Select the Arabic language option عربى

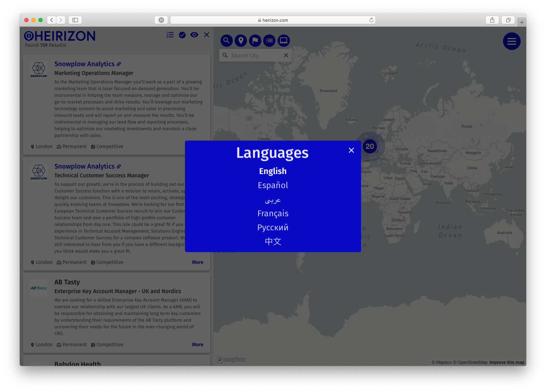[273, 200]
